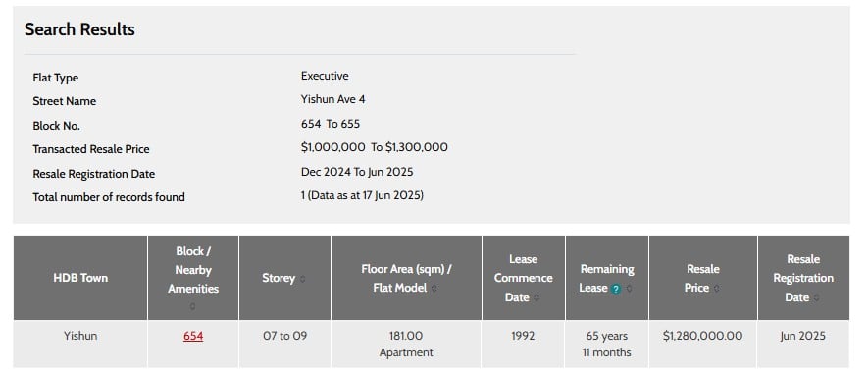The height and width of the screenshot is (376, 868).
Task: Sort using Floor Area / Flat Model arrows
Action: pos(434,288)
